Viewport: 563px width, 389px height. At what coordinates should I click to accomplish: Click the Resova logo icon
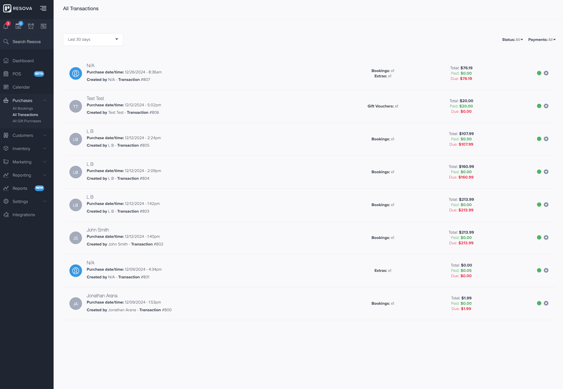pyautogui.click(x=7, y=8)
